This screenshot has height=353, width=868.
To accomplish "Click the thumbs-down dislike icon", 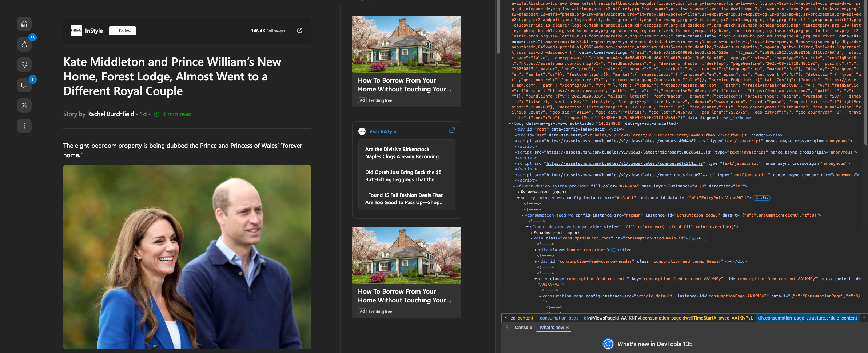I will click(x=24, y=65).
